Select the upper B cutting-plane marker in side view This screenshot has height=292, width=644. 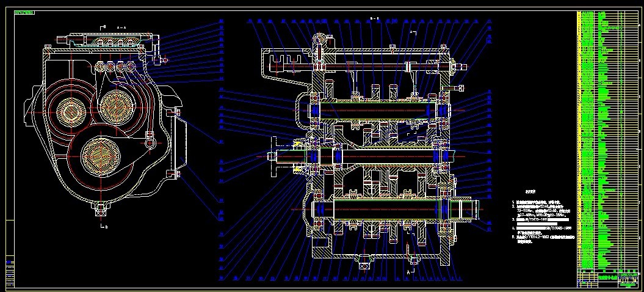point(103,27)
